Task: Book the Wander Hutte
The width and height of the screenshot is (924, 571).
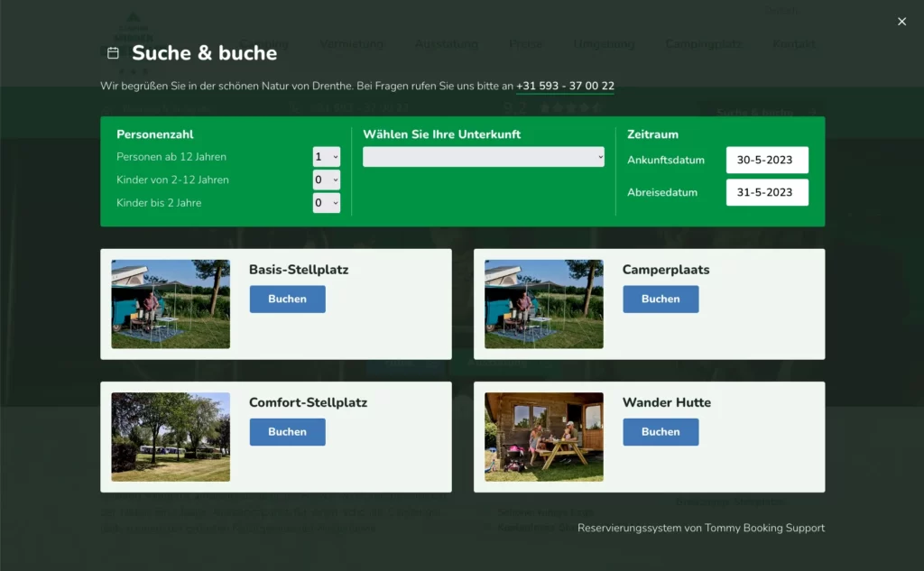Action: click(x=661, y=432)
